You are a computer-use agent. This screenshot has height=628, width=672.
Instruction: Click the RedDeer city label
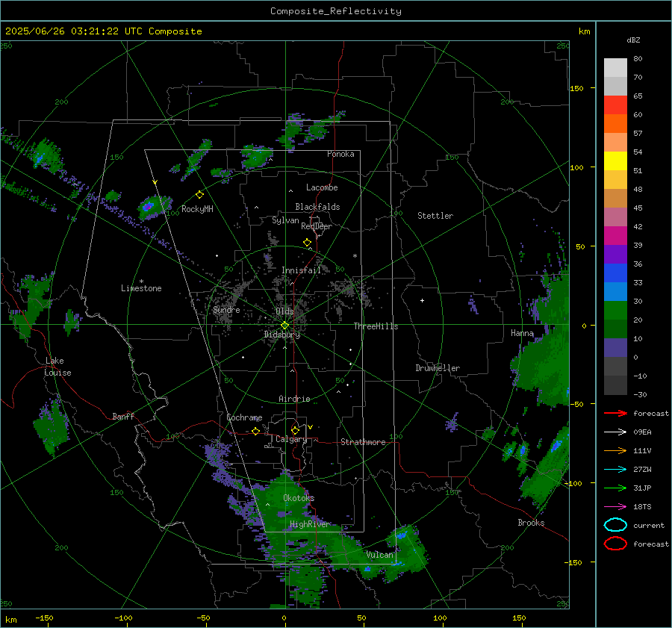coord(317,226)
